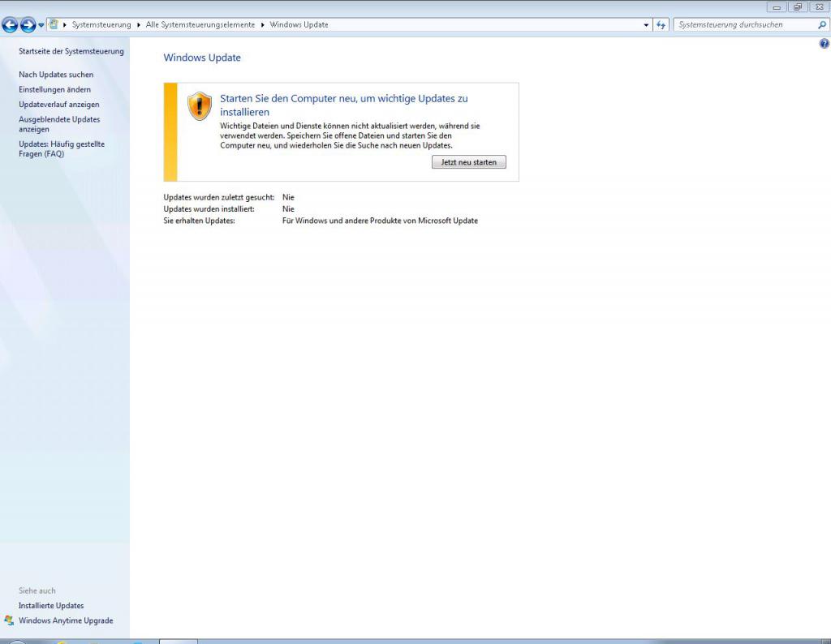
Task: Open the Alle Systemsteuerungselemente breadcrumb
Action: coord(200,25)
